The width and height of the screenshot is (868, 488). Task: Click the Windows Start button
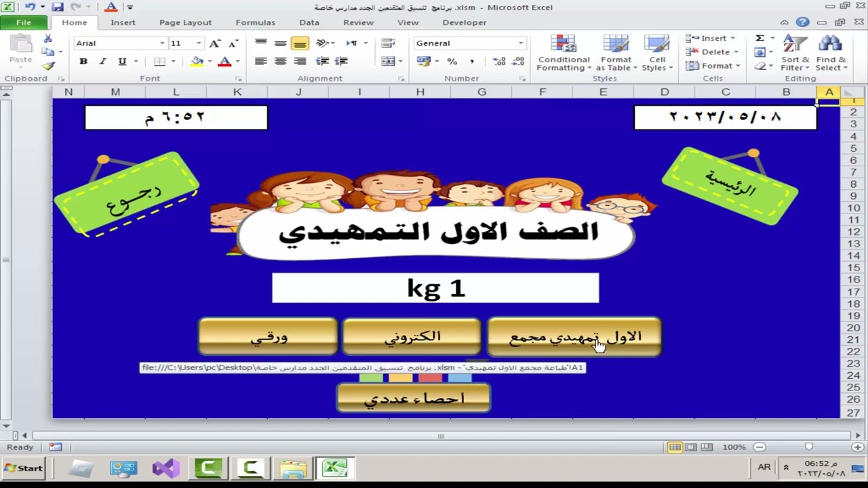pos(23,468)
